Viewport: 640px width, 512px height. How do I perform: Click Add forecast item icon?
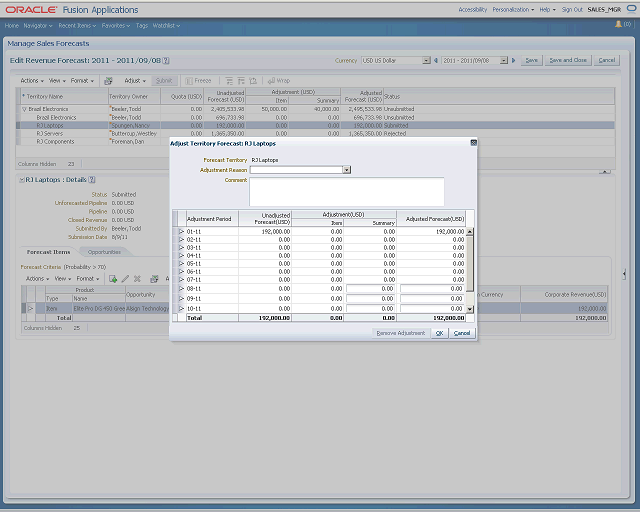pos(113,279)
